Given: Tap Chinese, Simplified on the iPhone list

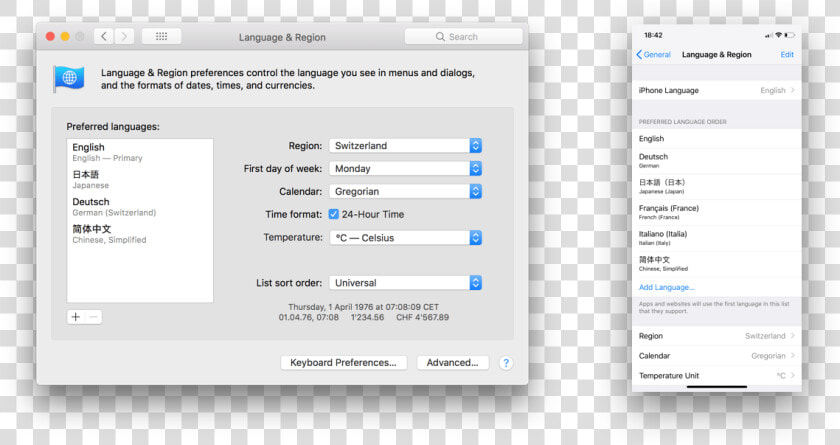Looking at the screenshot, I should point(717,263).
